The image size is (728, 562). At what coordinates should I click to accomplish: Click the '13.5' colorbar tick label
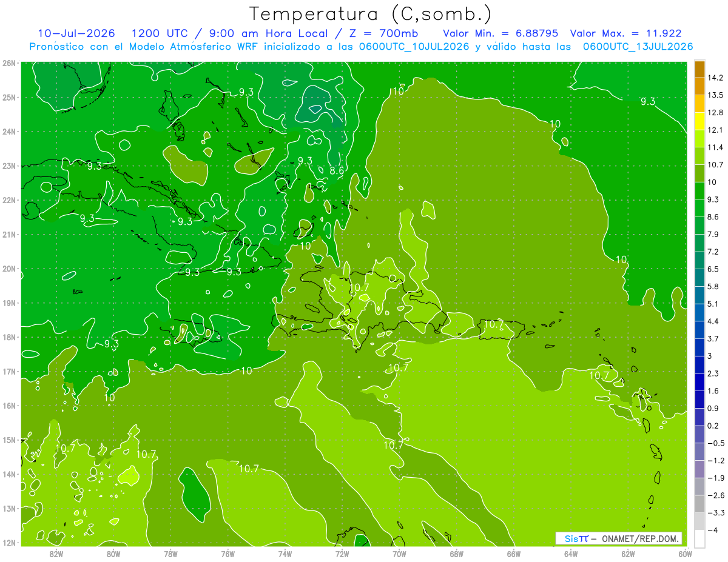click(x=715, y=95)
